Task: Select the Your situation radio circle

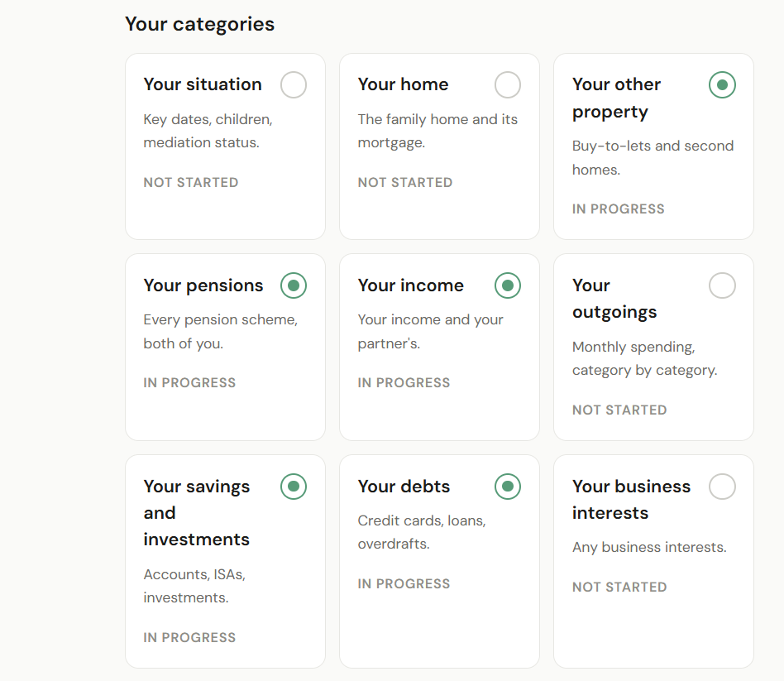Action: [x=294, y=84]
